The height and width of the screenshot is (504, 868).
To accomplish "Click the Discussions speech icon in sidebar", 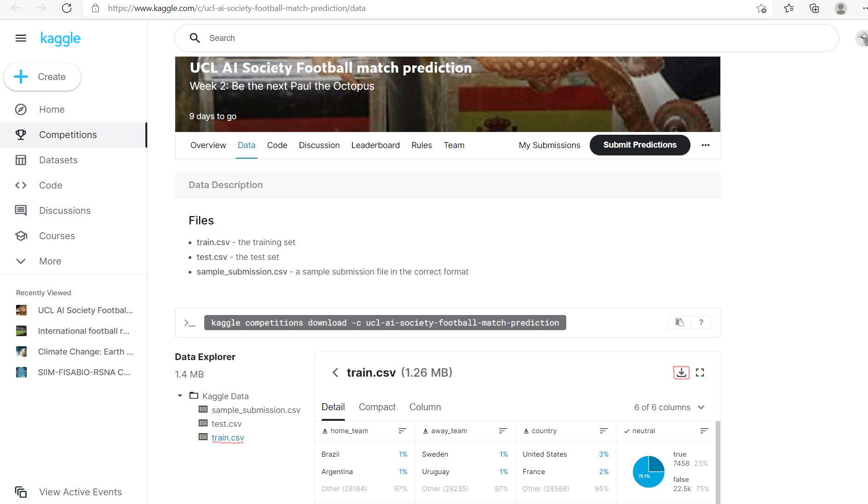I will (21, 211).
